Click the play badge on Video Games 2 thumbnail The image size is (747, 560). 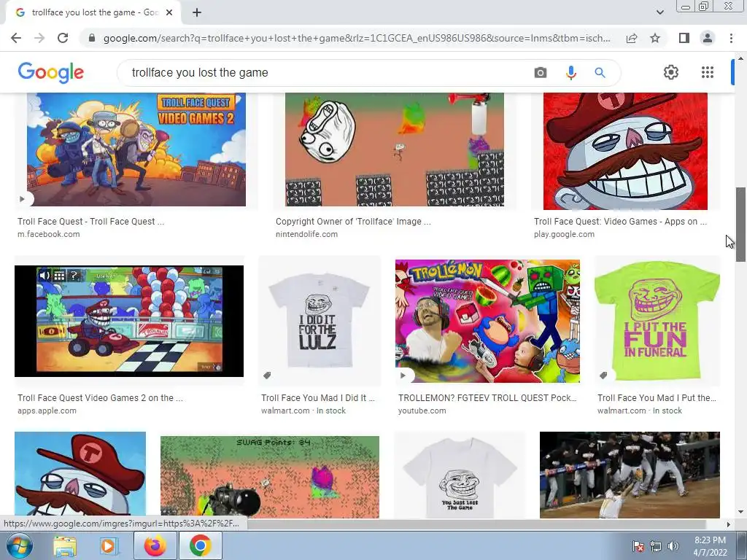(23, 199)
